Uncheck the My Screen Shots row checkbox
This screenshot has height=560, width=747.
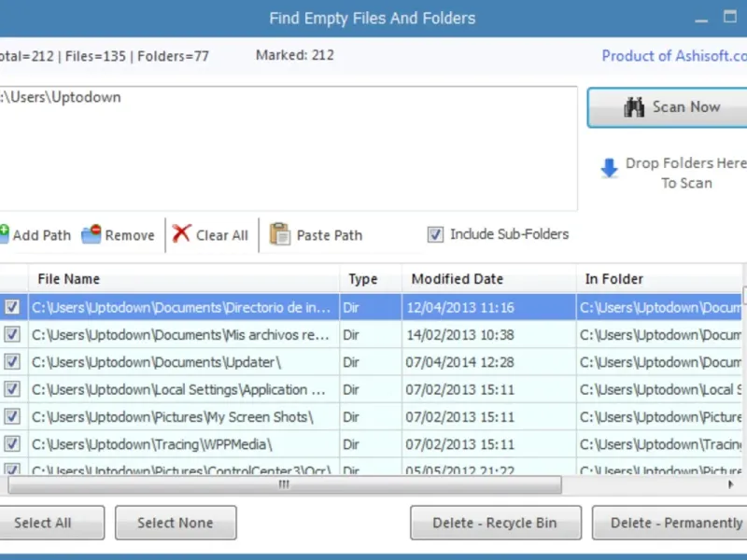(12, 417)
